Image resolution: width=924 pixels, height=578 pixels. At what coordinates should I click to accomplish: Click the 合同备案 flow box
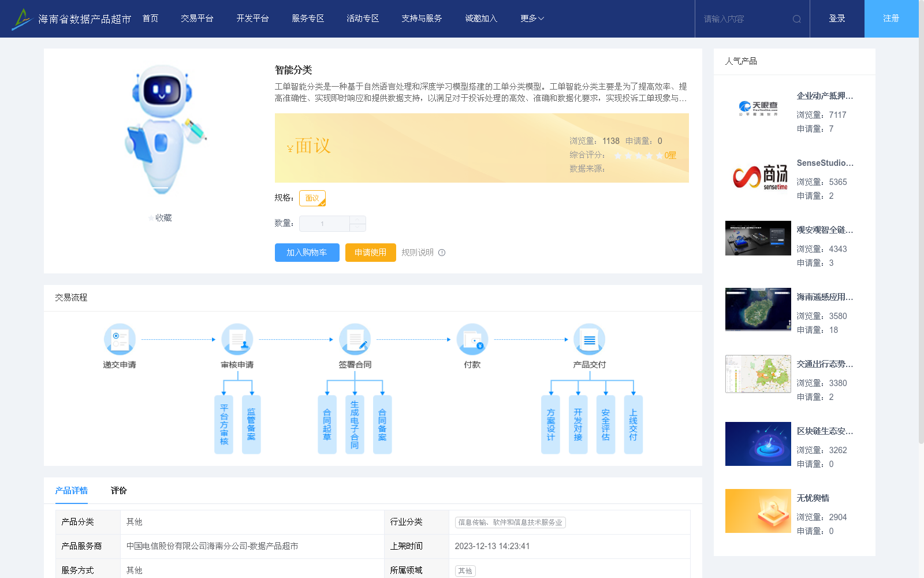click(382, 424)
